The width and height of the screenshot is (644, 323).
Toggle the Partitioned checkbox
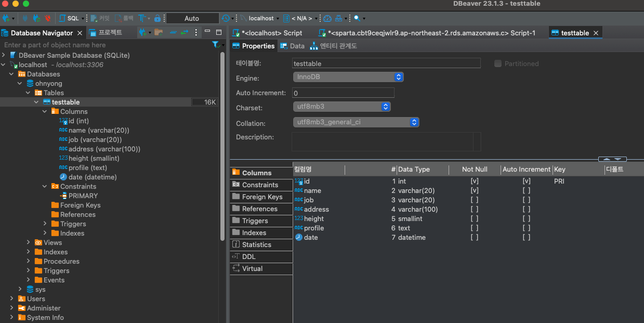click(x=498, y=63)
